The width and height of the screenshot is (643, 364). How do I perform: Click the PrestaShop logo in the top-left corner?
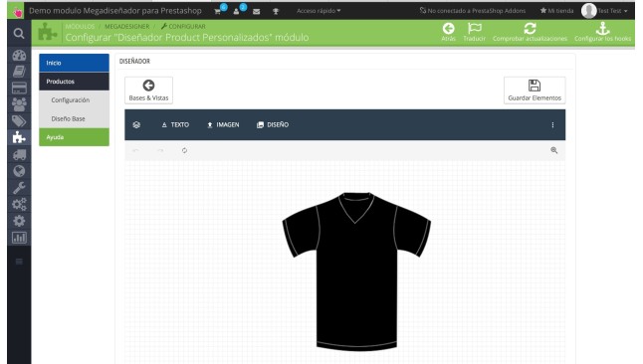click(x=17, y=12)
